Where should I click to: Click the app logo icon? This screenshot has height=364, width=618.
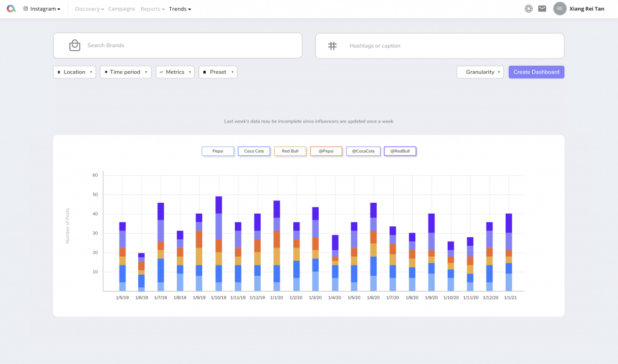11,8
